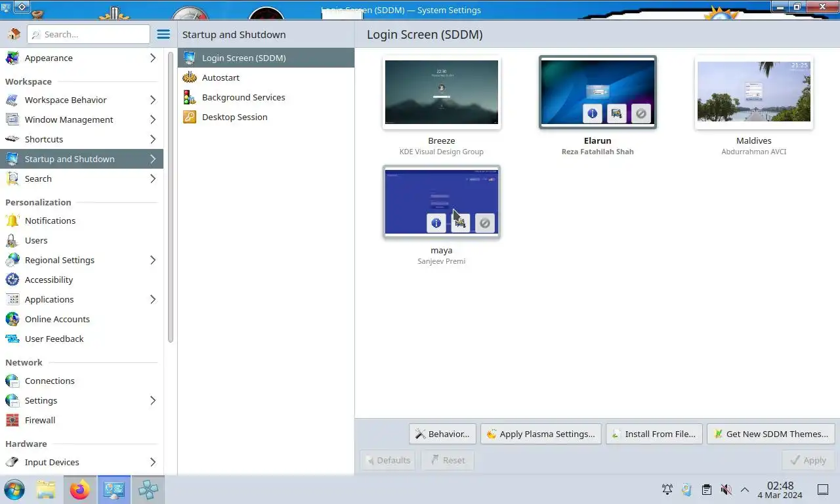This screenshot has height=504, width=840.
Task: Open the Autostart page
Action: [266, 77]
